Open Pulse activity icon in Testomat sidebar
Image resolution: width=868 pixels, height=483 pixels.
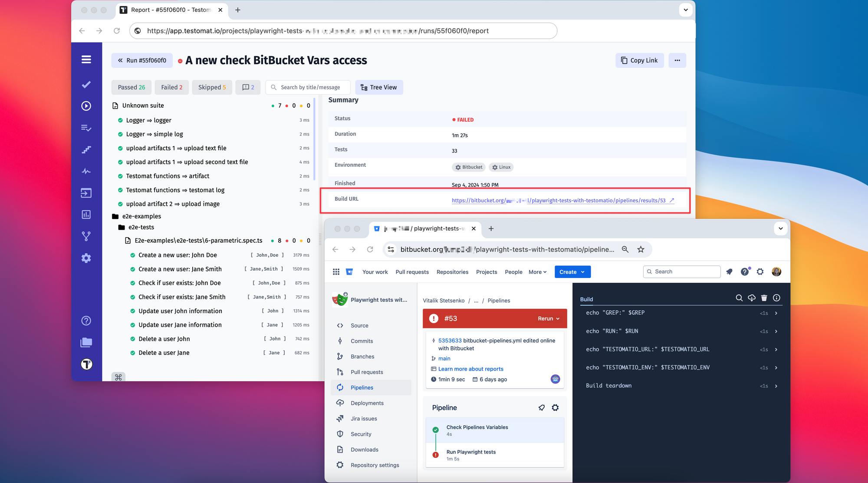(86, 171)
